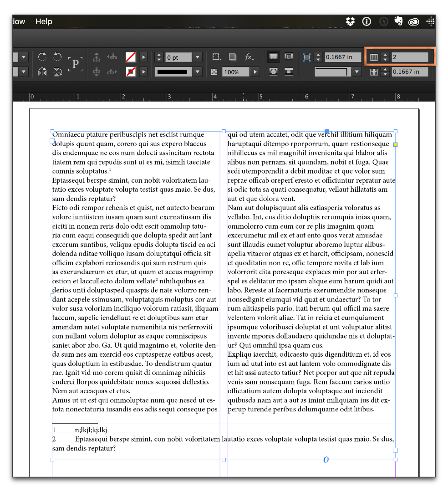Viewport: 448px width, 492px height.
Task: Select the Rotate 90° Clockwise icon
Action: 42,56
